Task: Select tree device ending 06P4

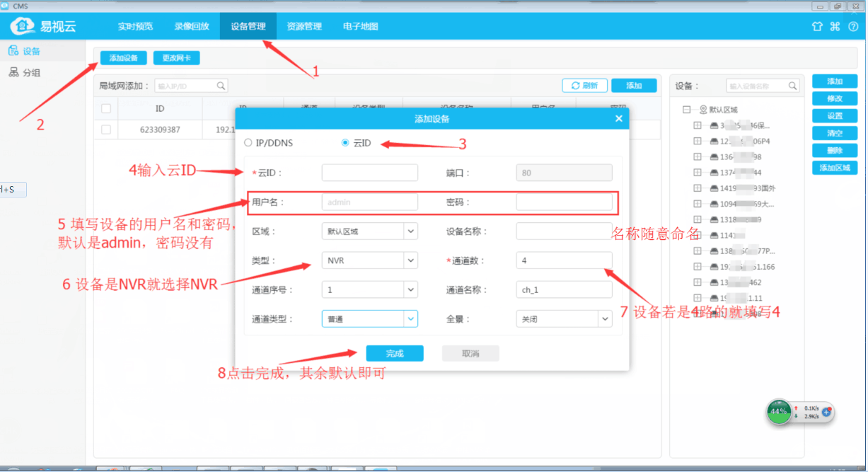Action: click(x=746, y=141)
